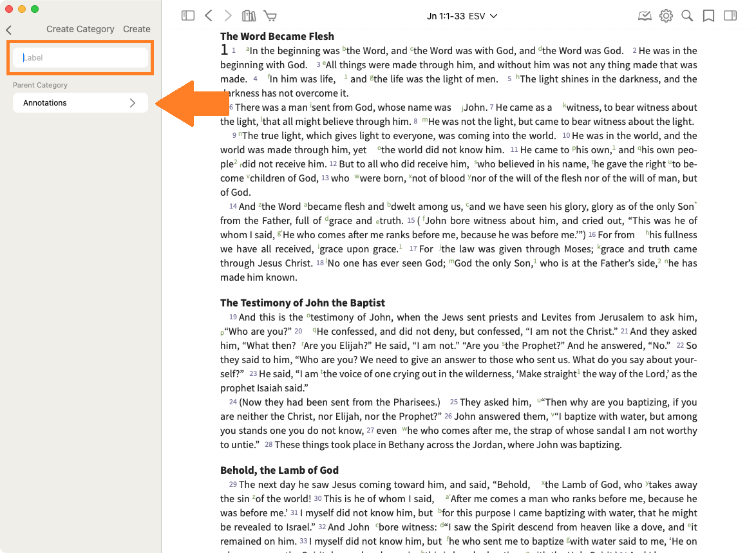Click the large chapter number 1
The height and width of the screenshot is (553, 756).
coord(224,50)
